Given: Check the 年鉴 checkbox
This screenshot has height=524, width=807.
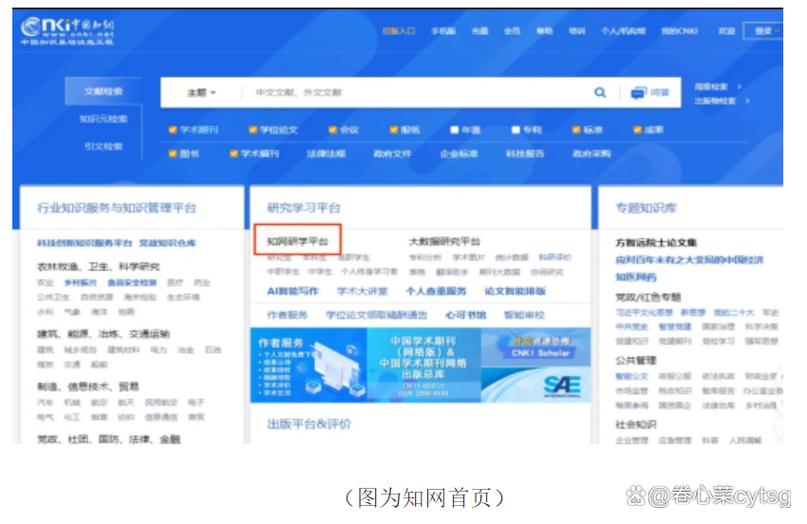Looking at the screenshot, I should [x=454, y=130].
